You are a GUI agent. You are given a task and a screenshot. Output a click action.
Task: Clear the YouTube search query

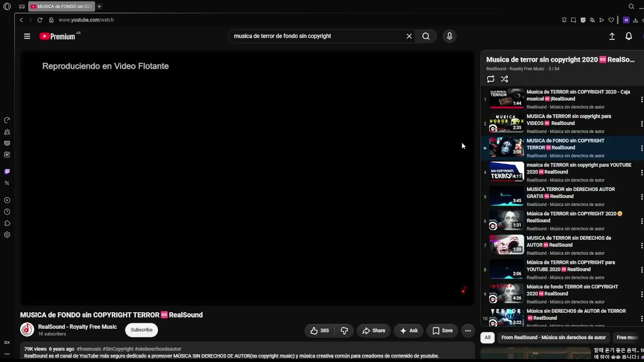tap(409, 36)
